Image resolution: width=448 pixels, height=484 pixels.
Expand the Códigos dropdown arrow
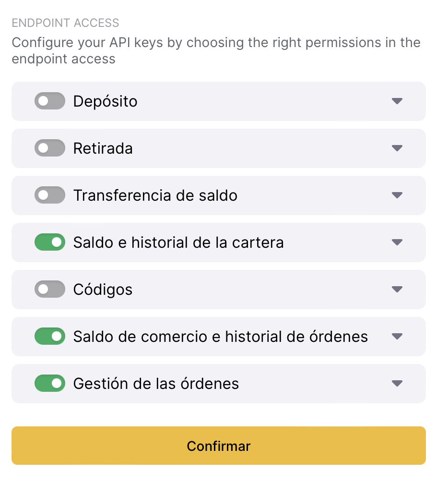[x=397, y=290]
